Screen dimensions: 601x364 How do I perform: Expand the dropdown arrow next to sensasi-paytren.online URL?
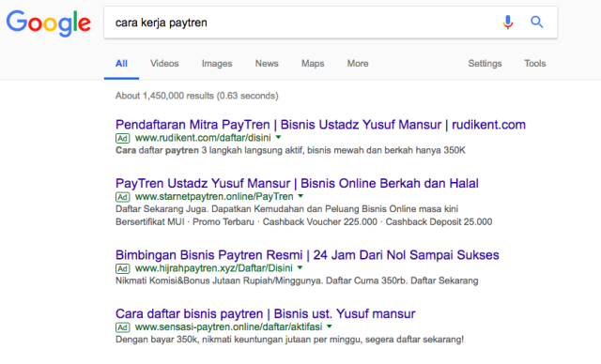click(x=330, y=326)
